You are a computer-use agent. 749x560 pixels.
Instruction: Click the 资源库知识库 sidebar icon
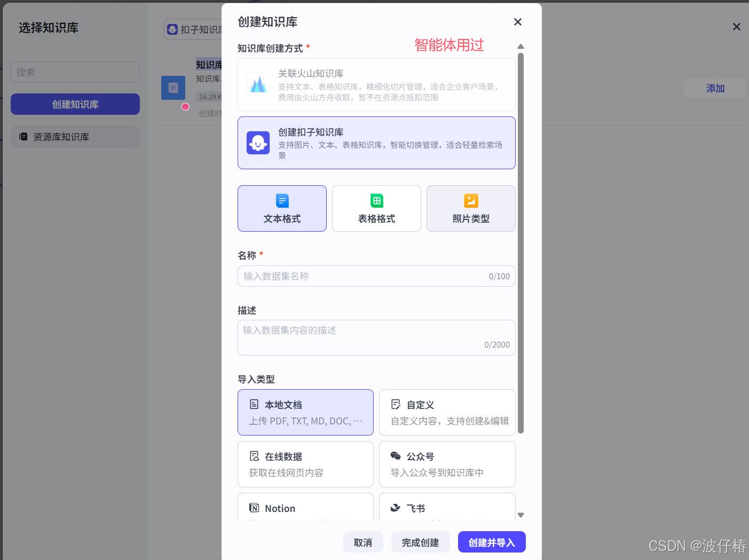tap(23, 137)
